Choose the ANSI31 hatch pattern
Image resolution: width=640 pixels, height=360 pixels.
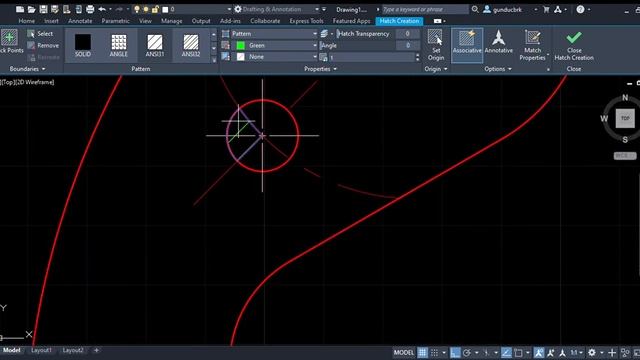tap(155, 45)
